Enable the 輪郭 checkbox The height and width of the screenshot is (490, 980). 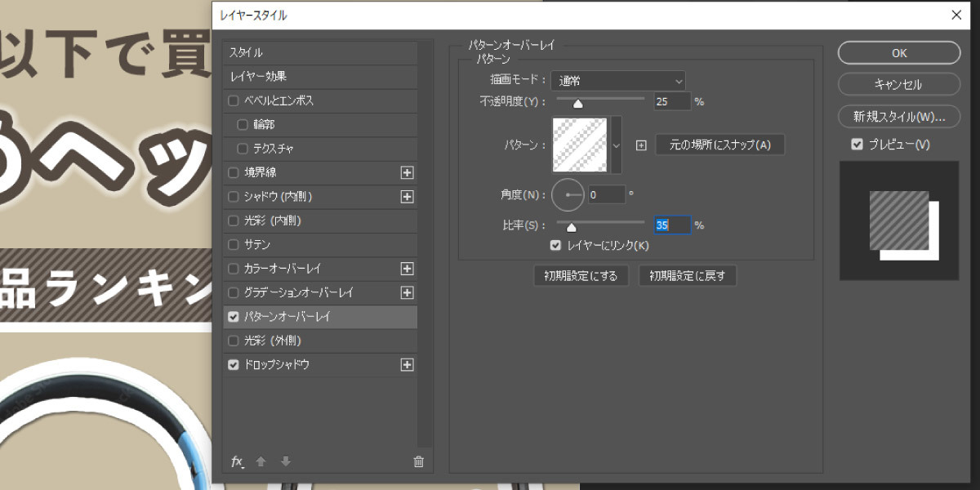(x=242, y=125)
